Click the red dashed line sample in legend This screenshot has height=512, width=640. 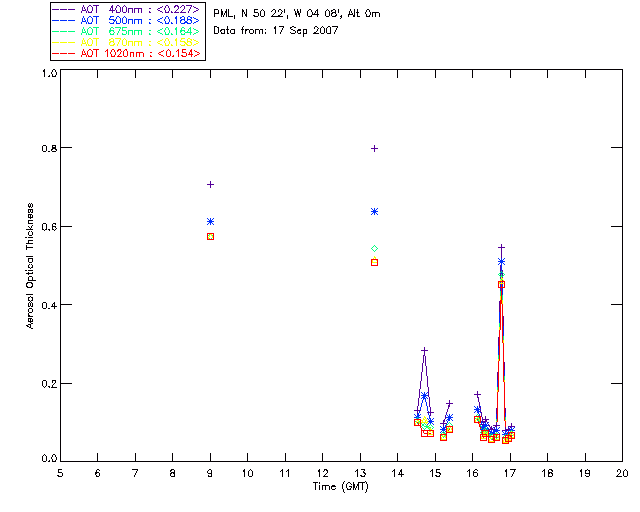coord(64,53)
